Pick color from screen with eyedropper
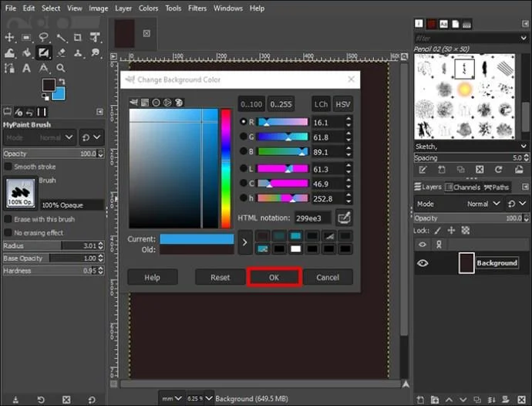 point(344,218)
